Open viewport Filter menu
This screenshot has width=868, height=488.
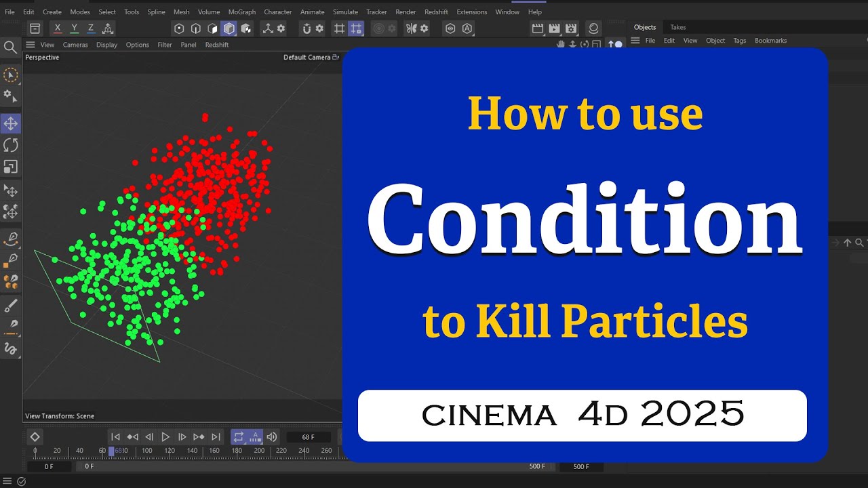(165, 45)
